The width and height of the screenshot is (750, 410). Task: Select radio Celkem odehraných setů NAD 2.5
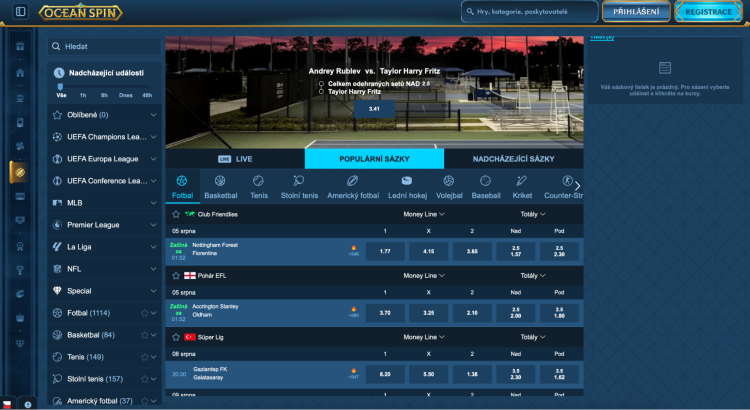click(321, 84)
